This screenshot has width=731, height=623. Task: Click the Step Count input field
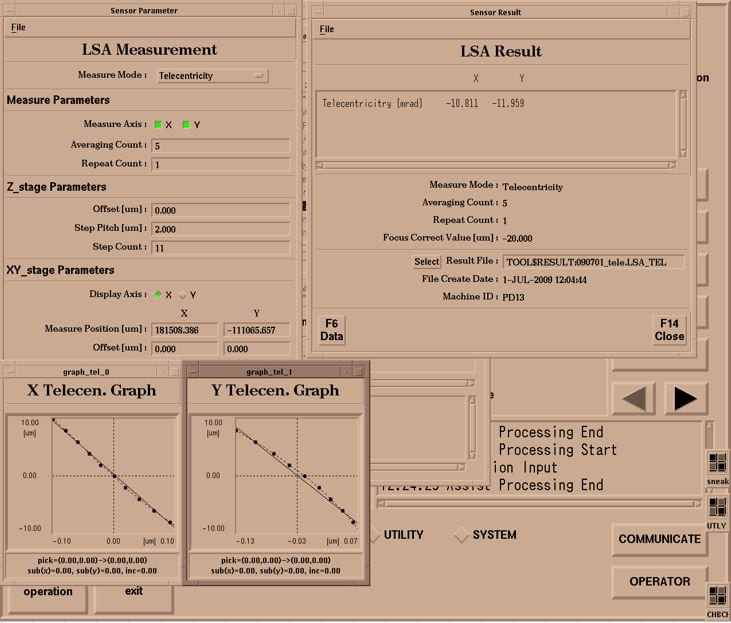pyautogui.click(x=221, y=248)
